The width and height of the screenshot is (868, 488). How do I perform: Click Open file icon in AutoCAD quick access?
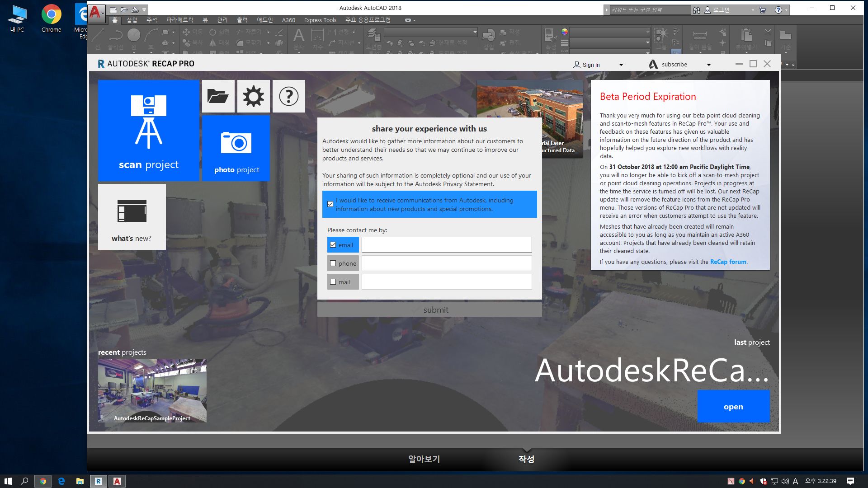[124, 9]
